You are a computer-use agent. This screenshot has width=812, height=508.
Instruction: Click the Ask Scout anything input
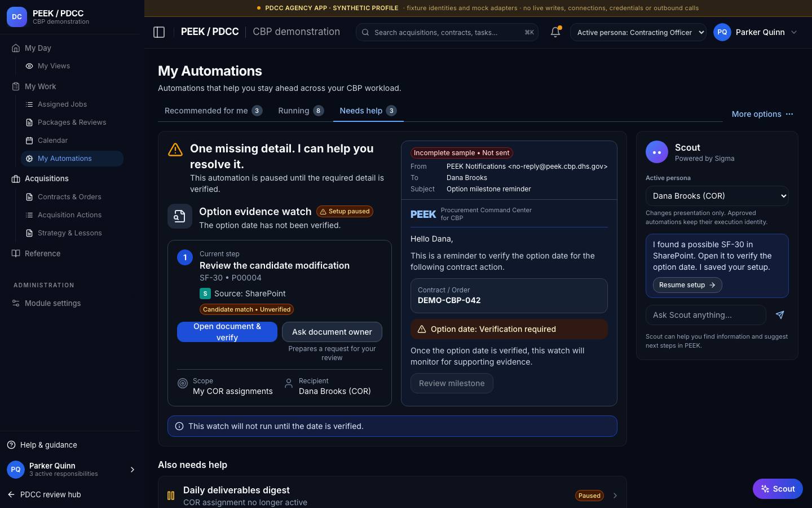tap(706, 315)
